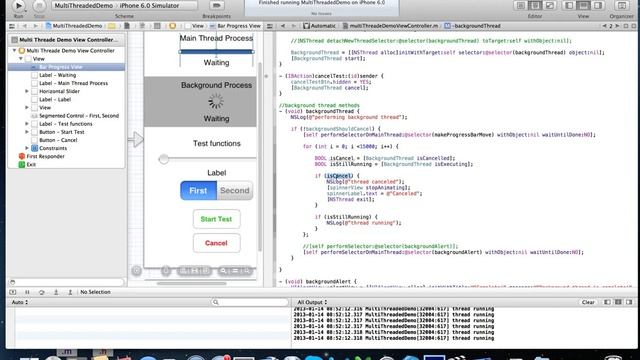Viewport: 640px width, 360px height.
Task: Show only the variables view pane
Action: pyautogui.click(x=607, y=302)
